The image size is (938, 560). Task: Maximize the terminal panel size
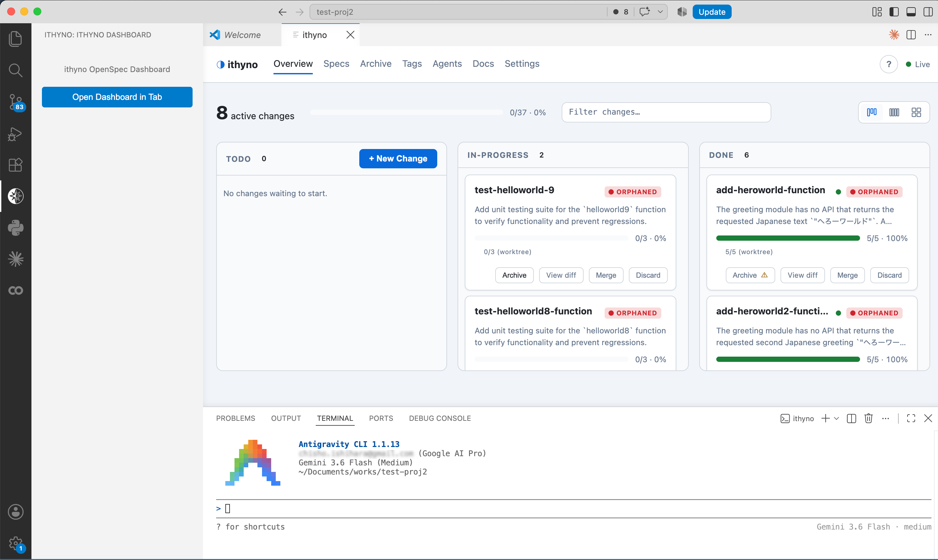pos(911,418)
